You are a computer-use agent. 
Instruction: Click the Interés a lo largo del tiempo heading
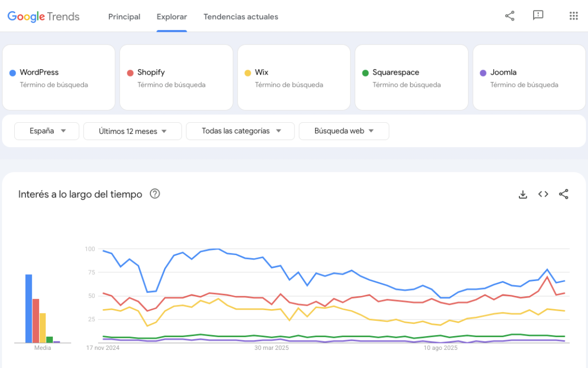pos(80,194)
